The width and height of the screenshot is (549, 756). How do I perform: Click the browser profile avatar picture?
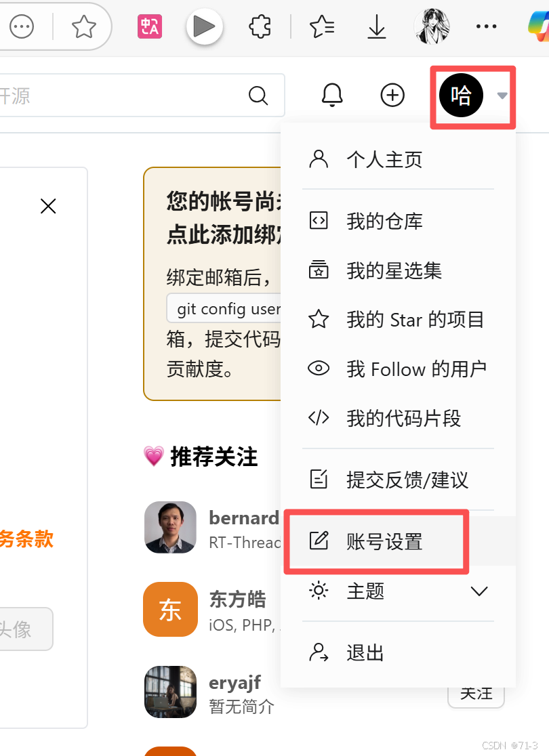point(432,26)
